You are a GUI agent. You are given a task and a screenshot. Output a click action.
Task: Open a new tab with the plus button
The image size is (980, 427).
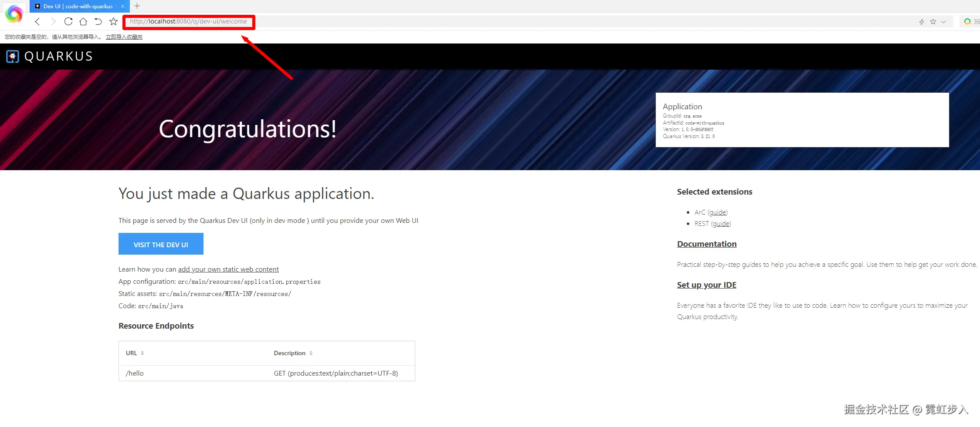(x=137, y=6)
